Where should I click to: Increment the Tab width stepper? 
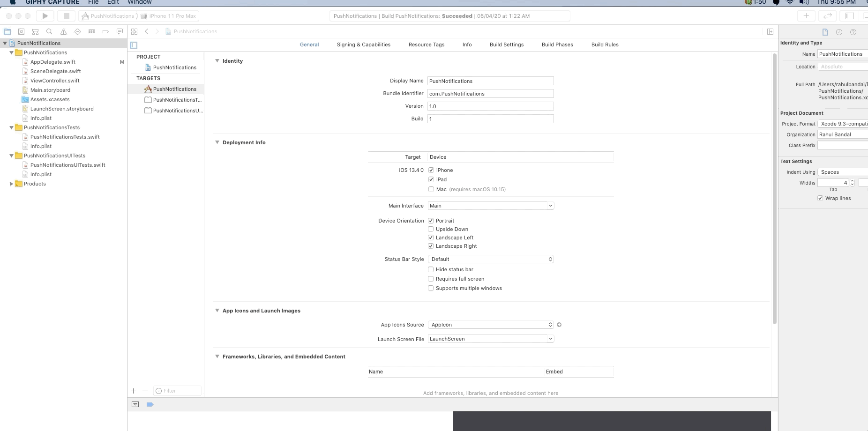[852, 181]
